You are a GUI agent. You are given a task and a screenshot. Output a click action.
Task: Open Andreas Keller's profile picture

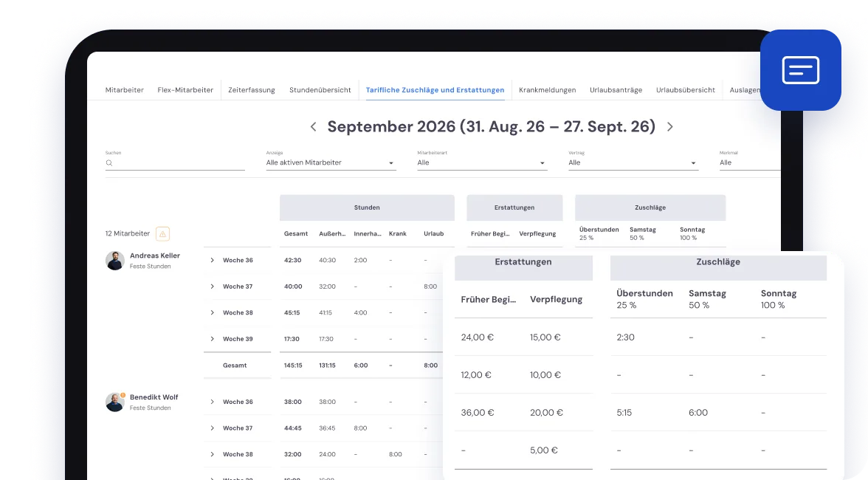click(115, 261)
